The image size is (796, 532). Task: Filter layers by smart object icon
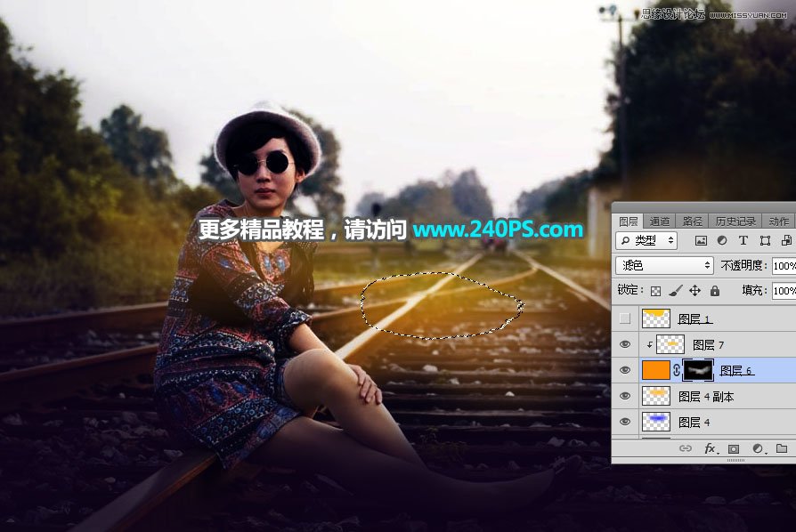point(786,240)
